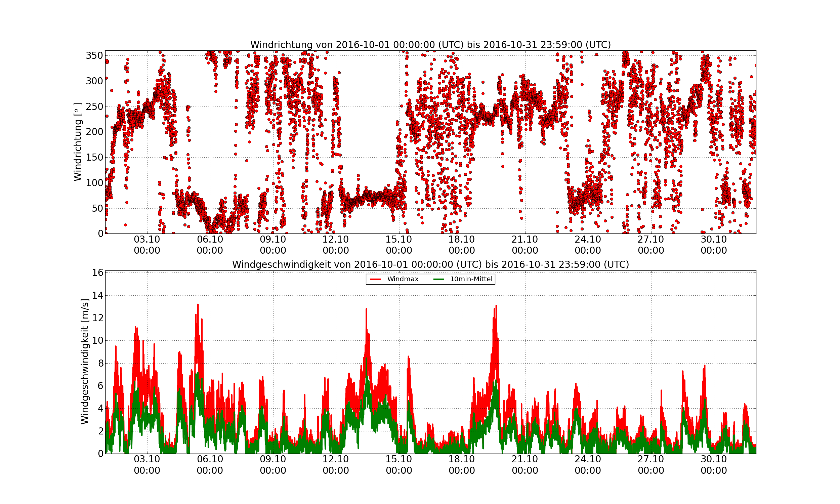Click '15.10 00:00' under the wind speed chart
This screenshot has width=840, height=504.
pyautogui.click(x=399, y=465)
